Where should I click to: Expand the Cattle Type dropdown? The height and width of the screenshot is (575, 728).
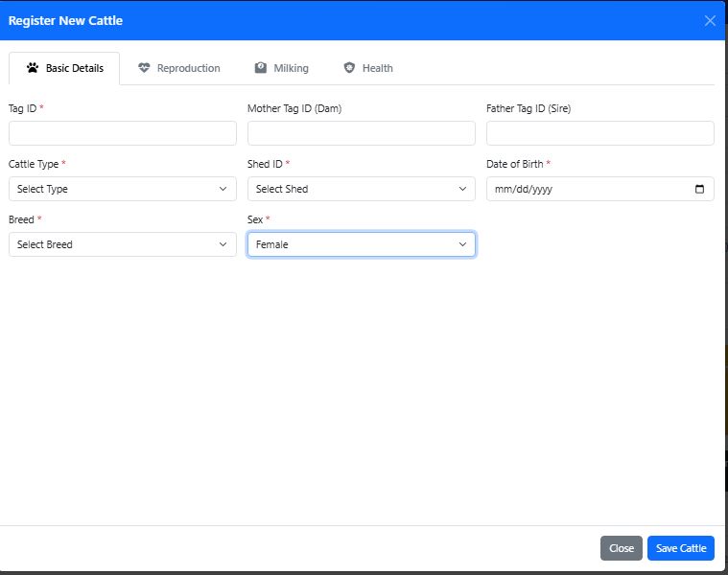122,189
